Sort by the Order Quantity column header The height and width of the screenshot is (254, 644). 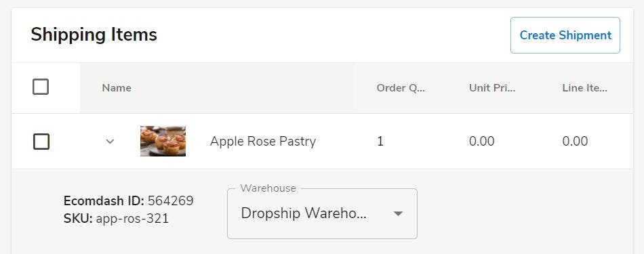(x=401, y=88)
